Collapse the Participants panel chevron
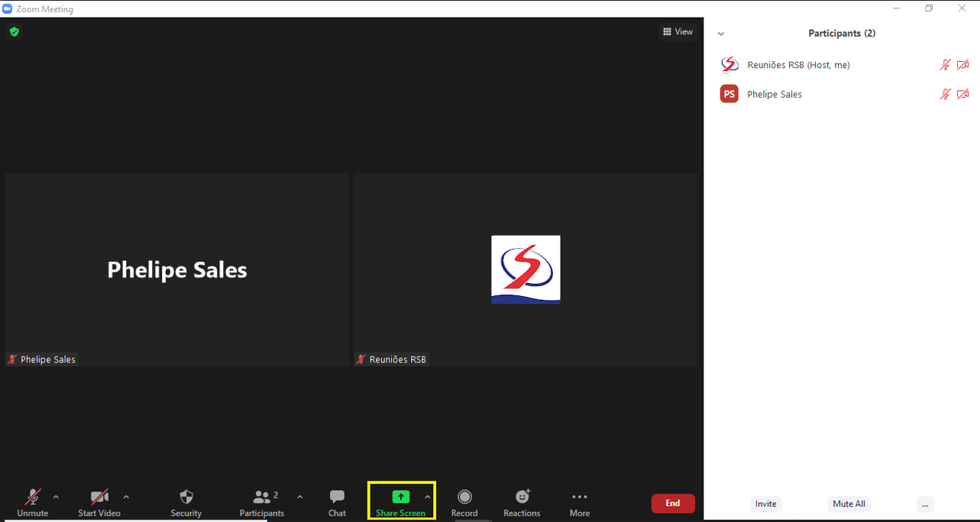 point(720,34)
